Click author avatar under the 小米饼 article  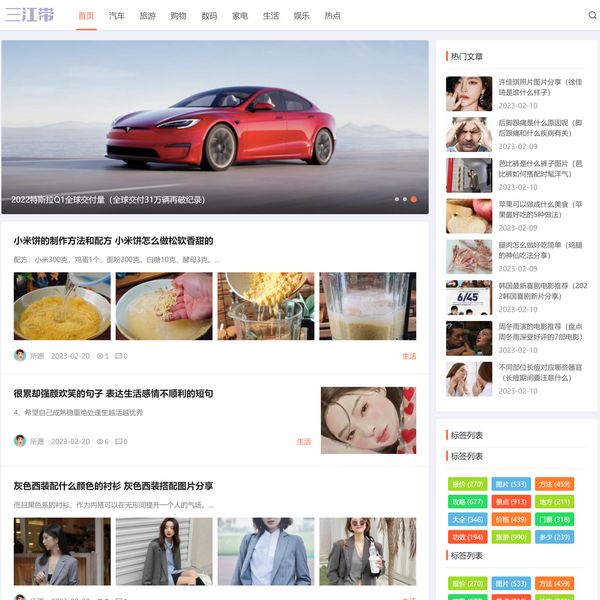point(20,356)
